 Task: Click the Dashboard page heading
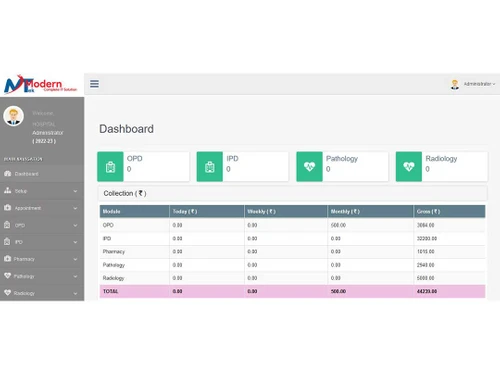pyautogui.click(x=126, y=129)
